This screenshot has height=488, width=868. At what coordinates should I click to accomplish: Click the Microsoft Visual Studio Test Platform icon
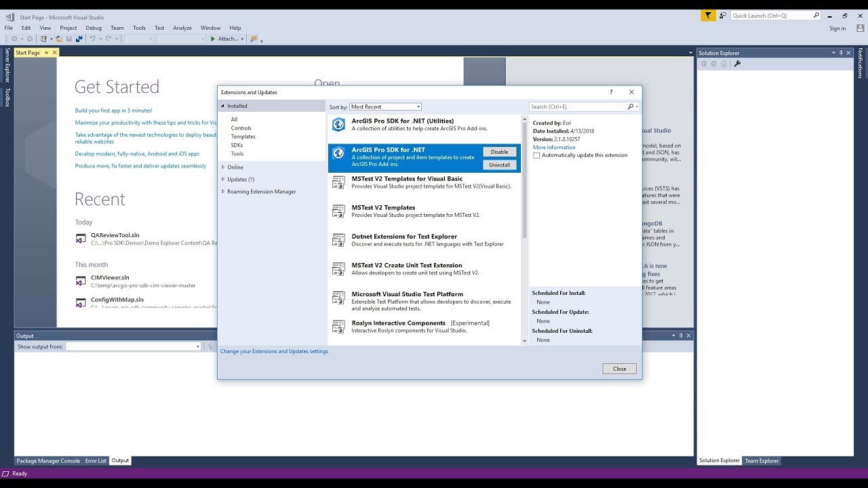[x=338, y=298]
